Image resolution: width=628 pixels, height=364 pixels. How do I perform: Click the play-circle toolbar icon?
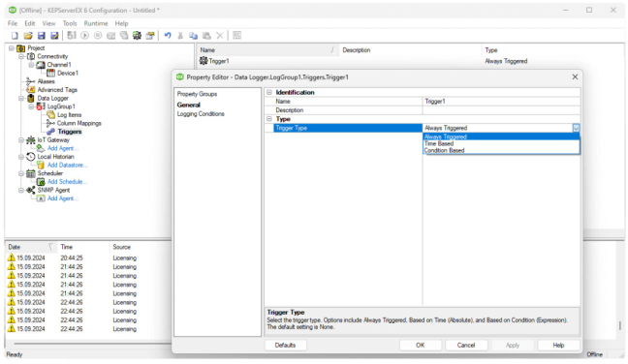tap(85, 36)
